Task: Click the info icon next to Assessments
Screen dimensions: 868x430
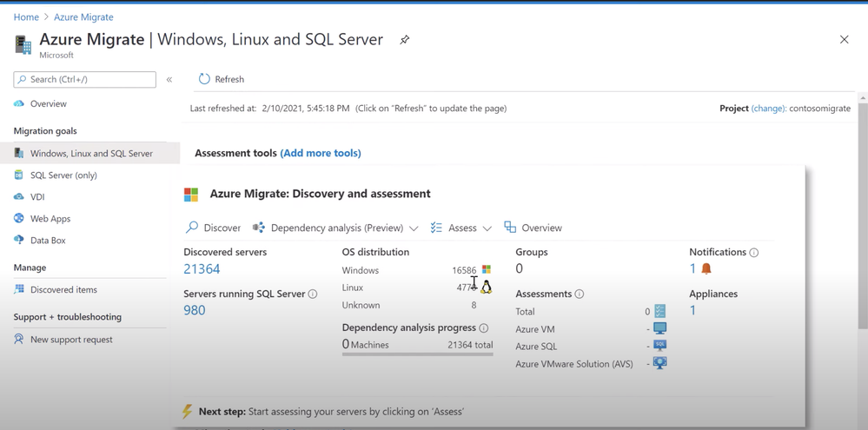Action: [x=579, y=294]
